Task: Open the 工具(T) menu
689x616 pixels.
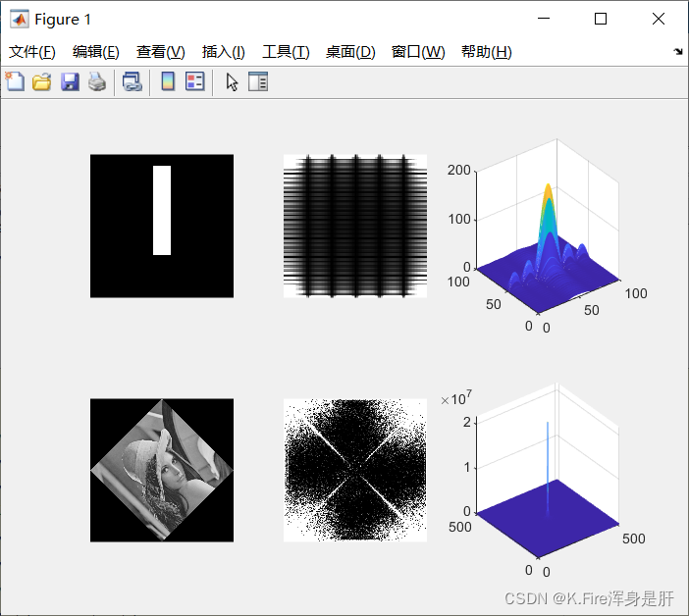Action: pyautogui.click(x=286, y=52)
